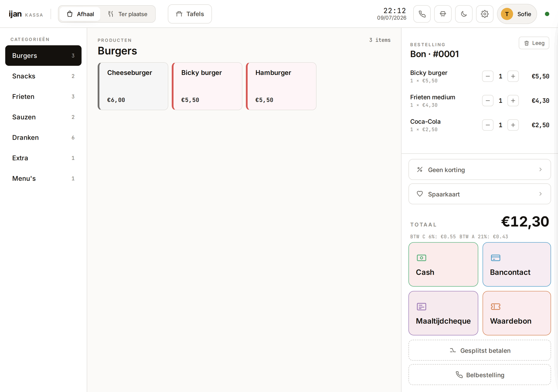Viewport: 558px width, 392px height.
Task: Add a Hamburger to the order
Action: coord(281,86)
